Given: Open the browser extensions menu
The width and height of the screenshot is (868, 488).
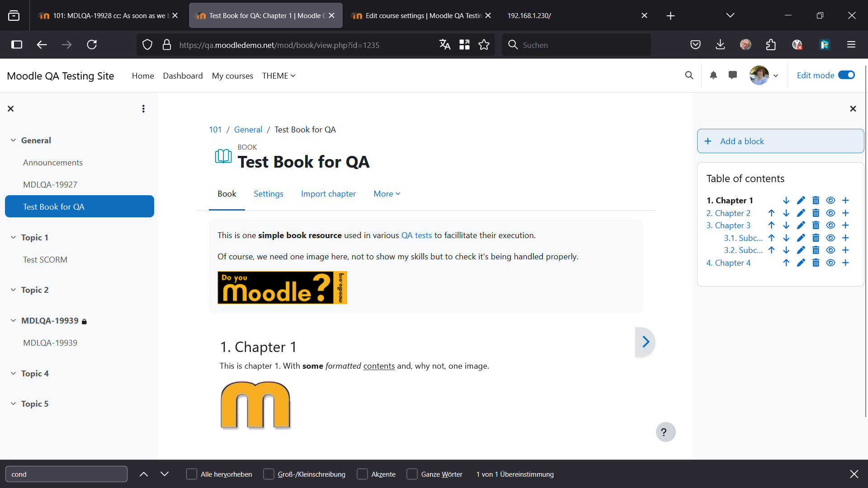Looking at the screenshot, I should [771, 44].
